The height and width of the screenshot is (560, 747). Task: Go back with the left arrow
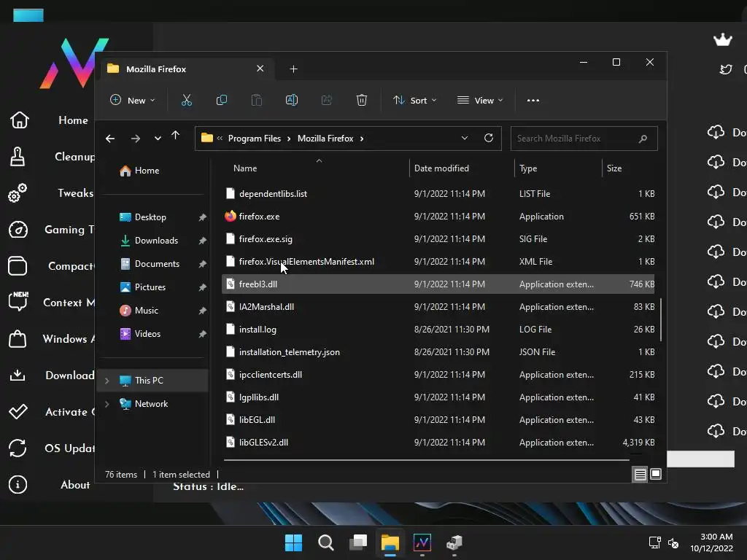110,139
